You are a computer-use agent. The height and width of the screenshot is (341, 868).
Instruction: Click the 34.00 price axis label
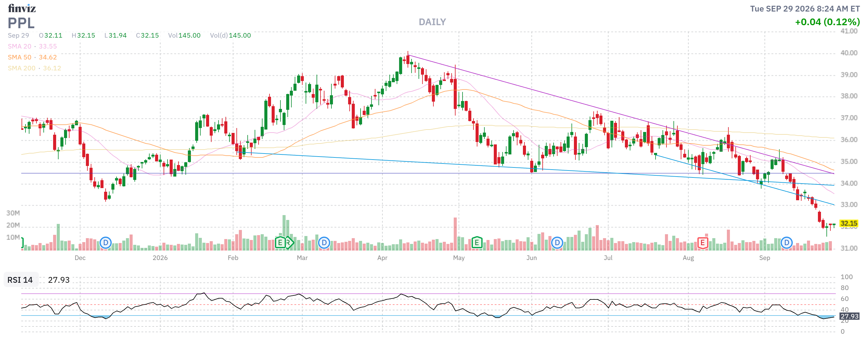tap(849, 183)
